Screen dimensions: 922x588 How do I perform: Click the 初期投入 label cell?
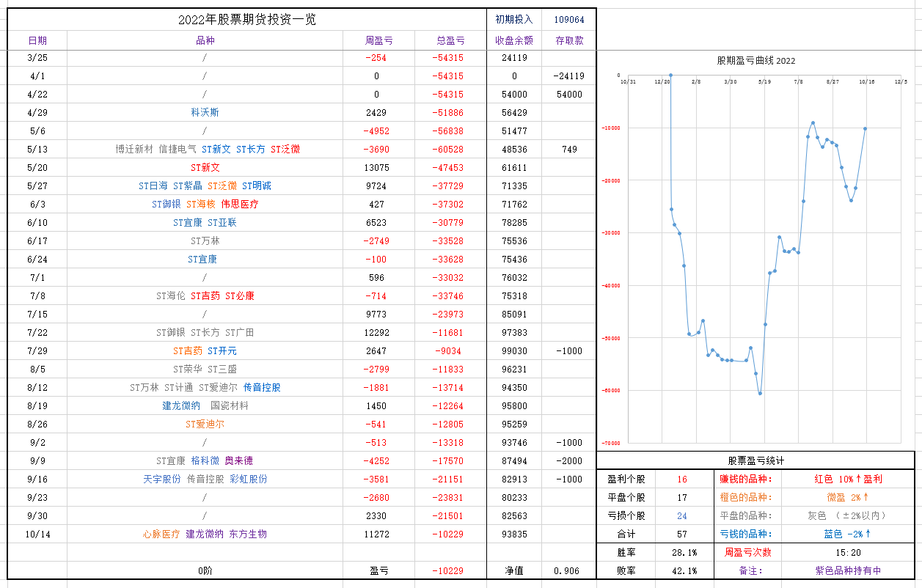coord(514,20)
